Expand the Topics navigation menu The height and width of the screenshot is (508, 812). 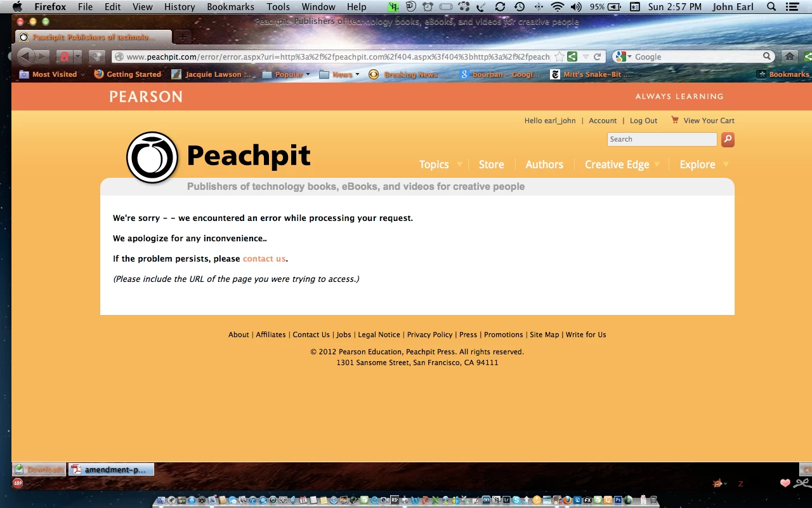(440, 164)
